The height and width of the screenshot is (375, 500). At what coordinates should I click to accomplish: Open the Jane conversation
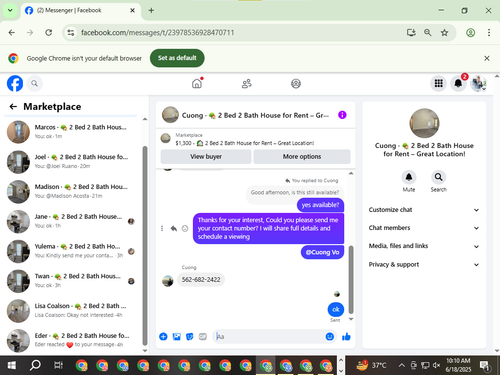point(72,221)
